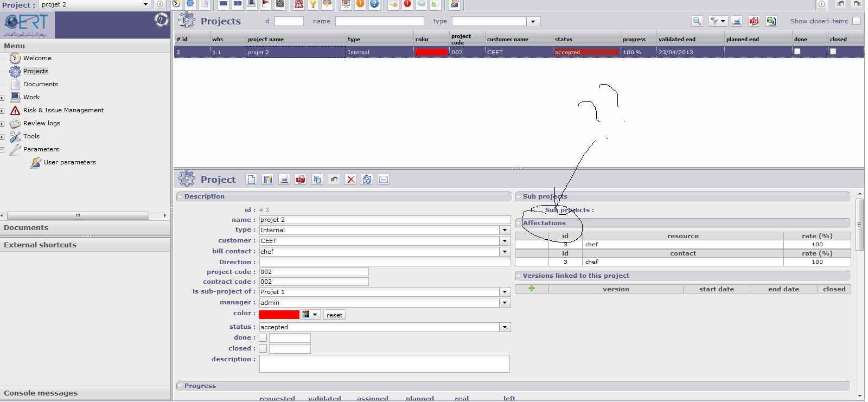This screenshot has height=402, width=868.
Task: Click the color reset button
Action: (334, 315)
